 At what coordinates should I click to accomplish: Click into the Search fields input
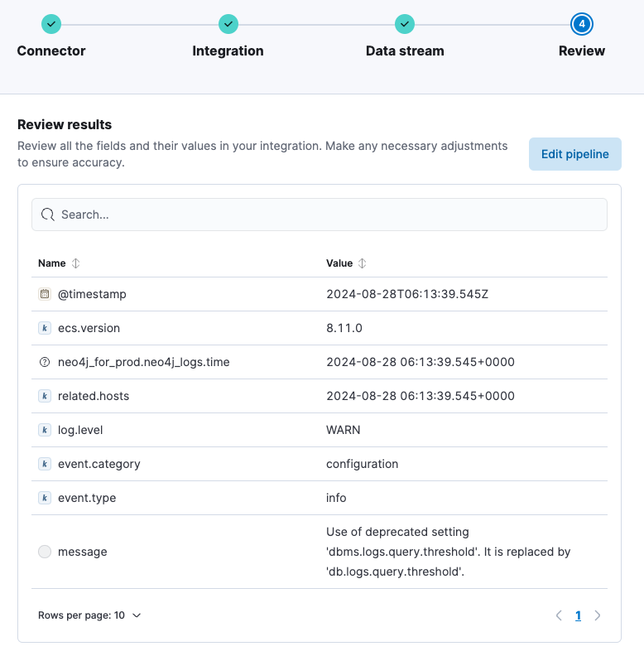point(320,215)
